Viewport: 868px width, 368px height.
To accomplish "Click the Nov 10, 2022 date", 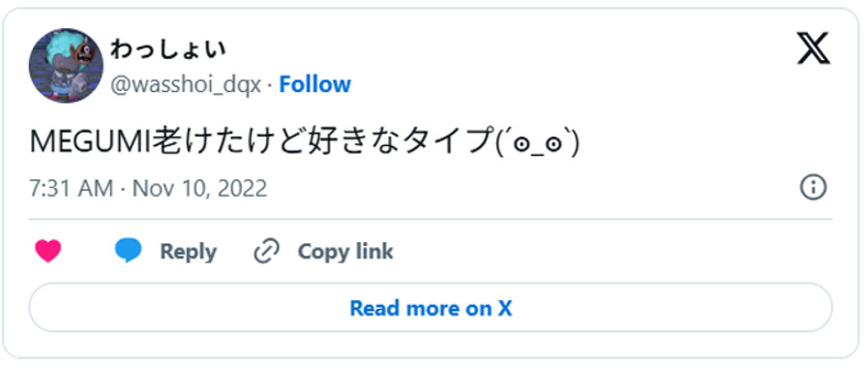I will pos(199,189).
